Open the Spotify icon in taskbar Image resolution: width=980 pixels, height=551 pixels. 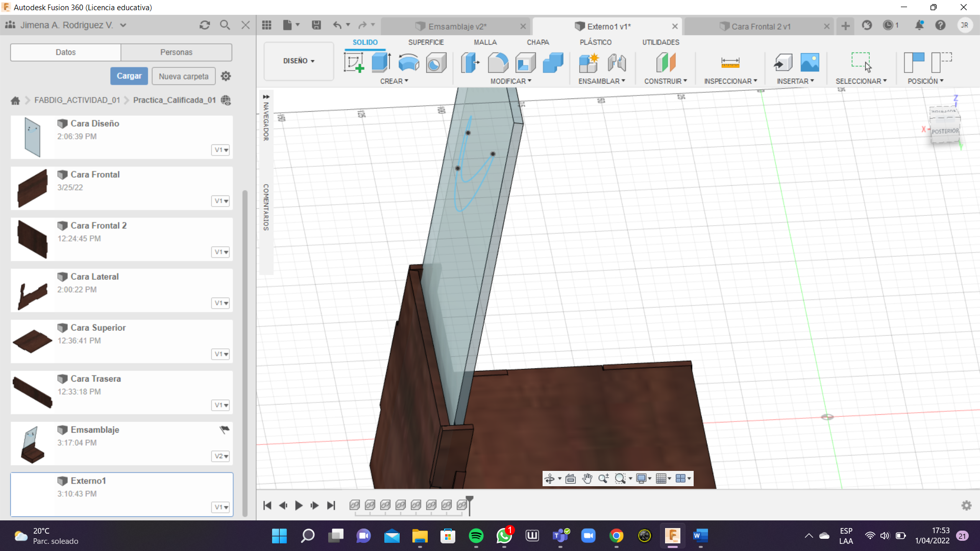(476, 536)
